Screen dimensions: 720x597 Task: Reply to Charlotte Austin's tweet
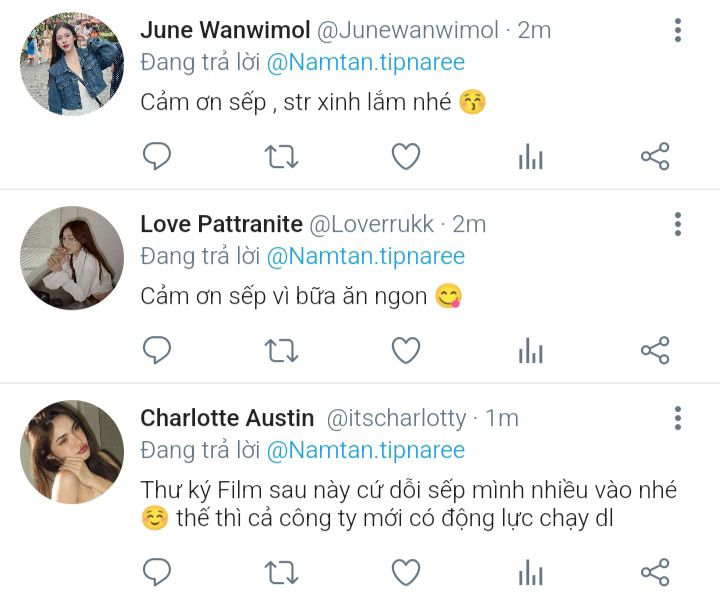click(157, 572)
